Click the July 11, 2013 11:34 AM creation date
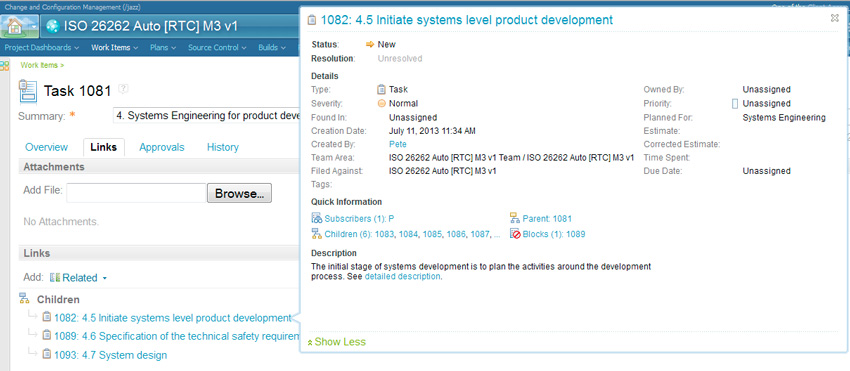 (433, 131)
